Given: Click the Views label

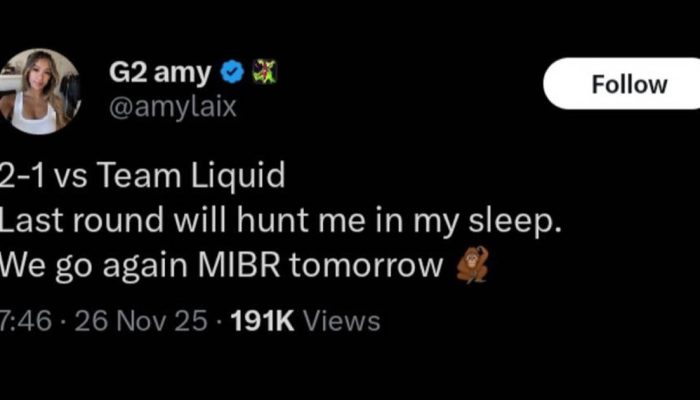Looking at the screenshot, I should pos(340,321).
